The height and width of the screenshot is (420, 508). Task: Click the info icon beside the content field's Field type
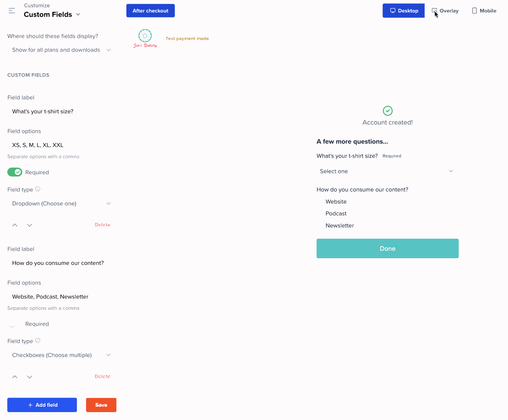(38, 341)
